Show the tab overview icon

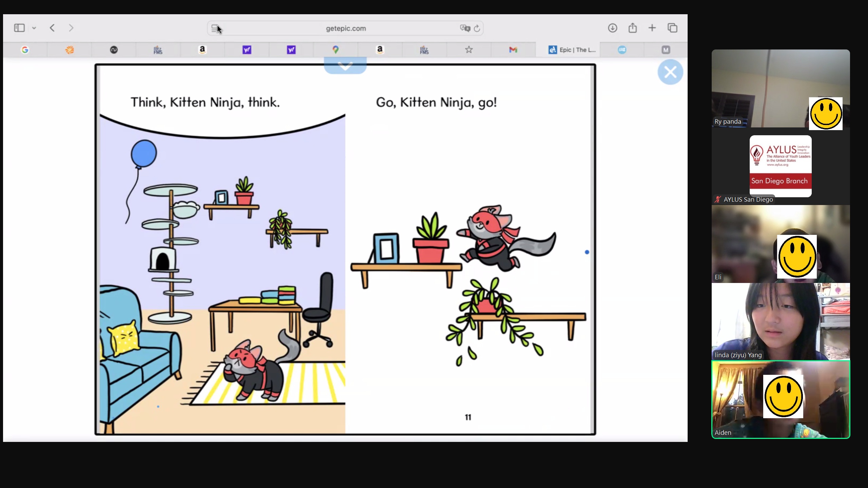(672, 28)
